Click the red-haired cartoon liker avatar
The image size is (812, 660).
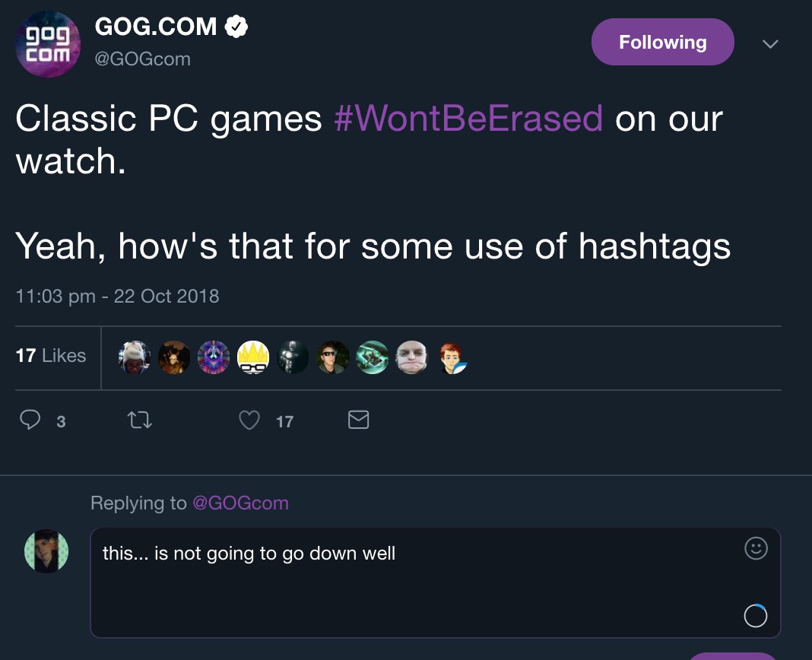pos(452,357)
